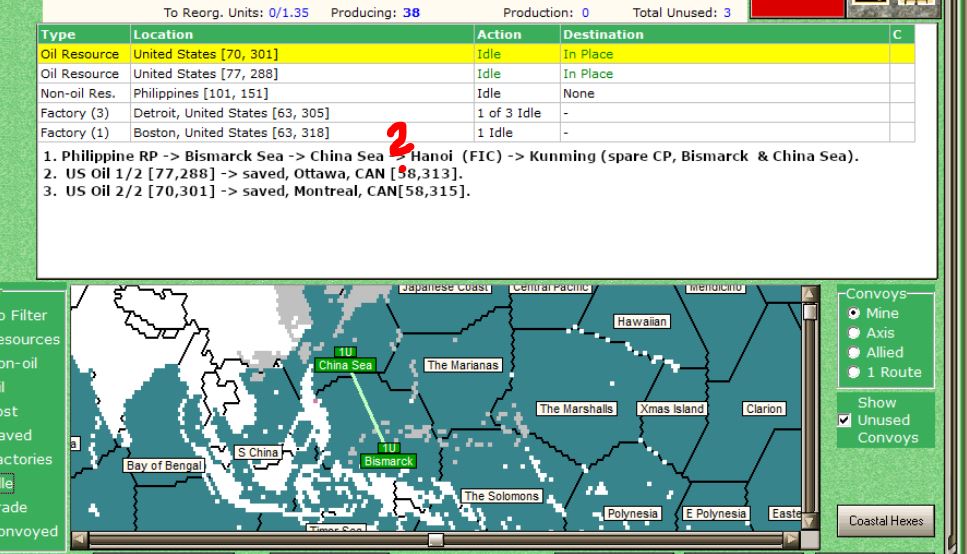Screen dimensions: 967x554
Task: Click the E Polynesia area label
Action: (716, 513)
